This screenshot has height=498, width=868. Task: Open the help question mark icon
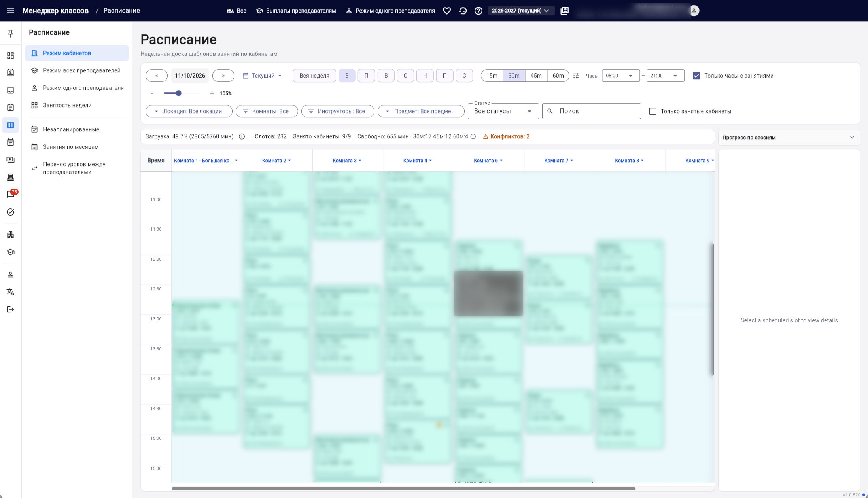(x=478, y=11)
